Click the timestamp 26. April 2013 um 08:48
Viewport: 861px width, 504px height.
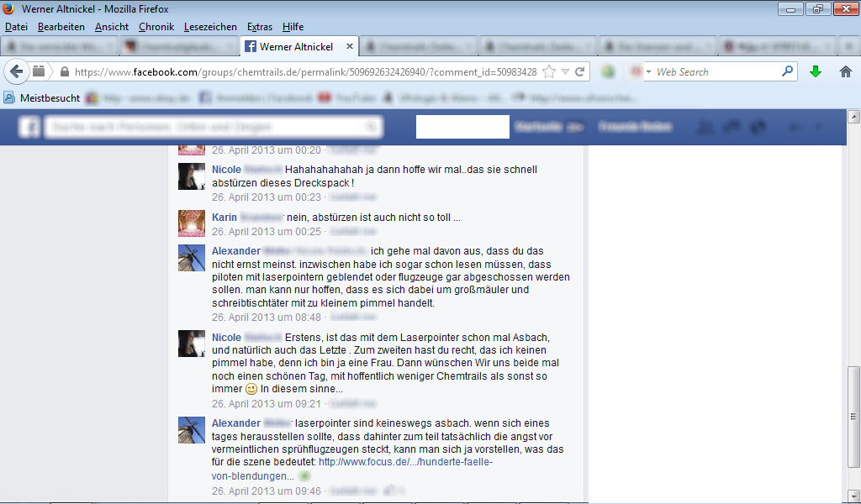(x=267, y=318)
